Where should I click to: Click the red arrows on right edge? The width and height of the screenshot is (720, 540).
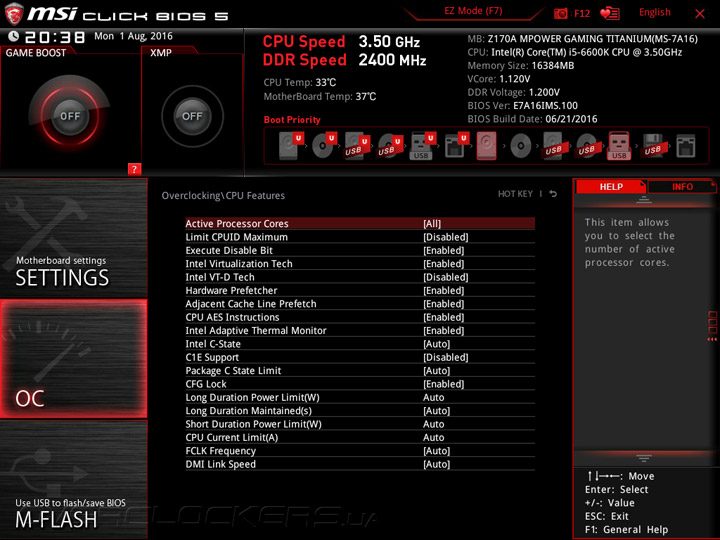point(712,339)
